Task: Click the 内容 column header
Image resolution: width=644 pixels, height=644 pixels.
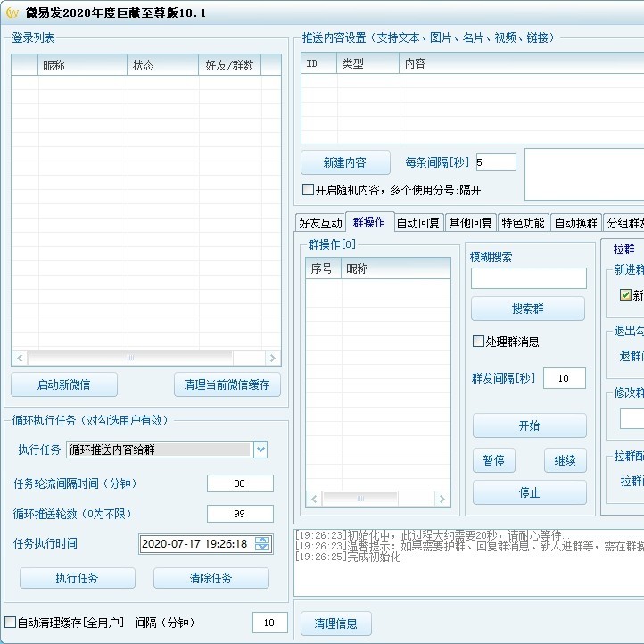Action: (522, 63)
